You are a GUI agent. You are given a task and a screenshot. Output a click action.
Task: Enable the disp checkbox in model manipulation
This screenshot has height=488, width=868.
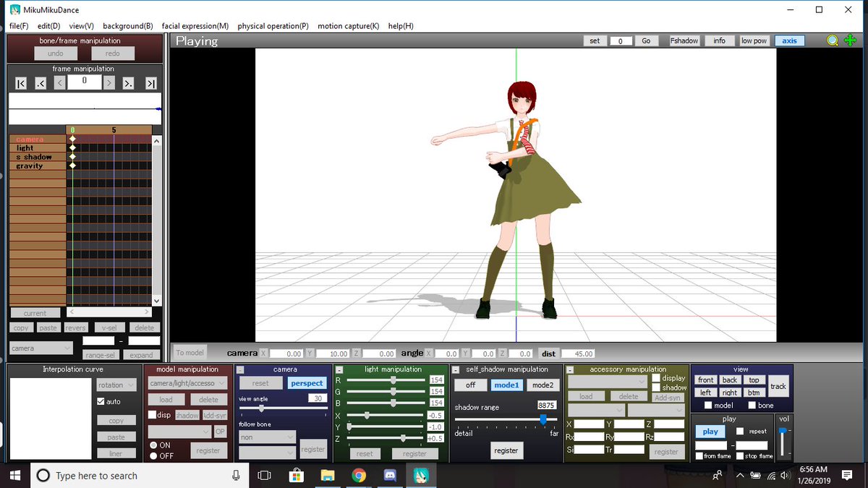152,415
